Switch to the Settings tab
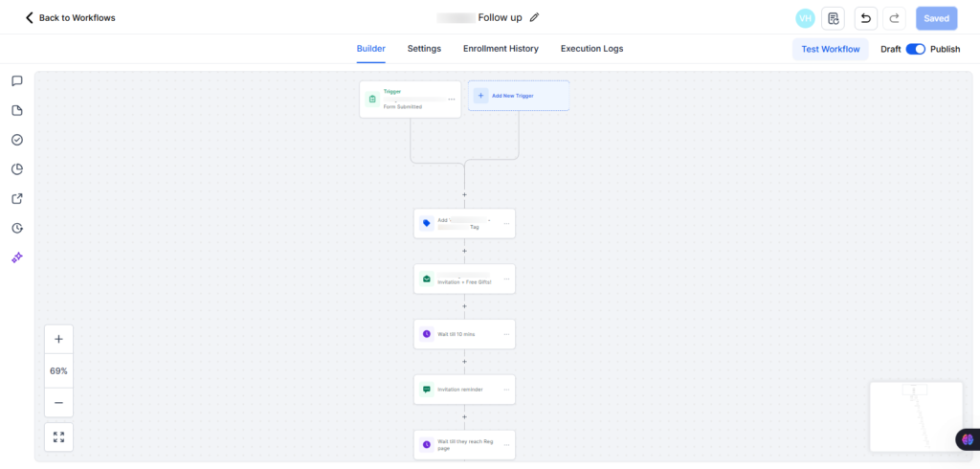This screenshot has height=469, width=980. point(424,49)
